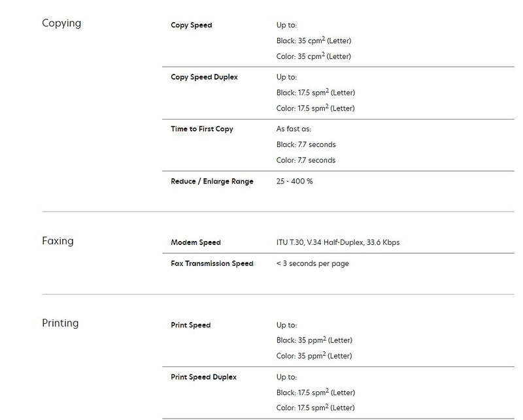
Task: Select the Modem Speed label
Action: point(195,243)
